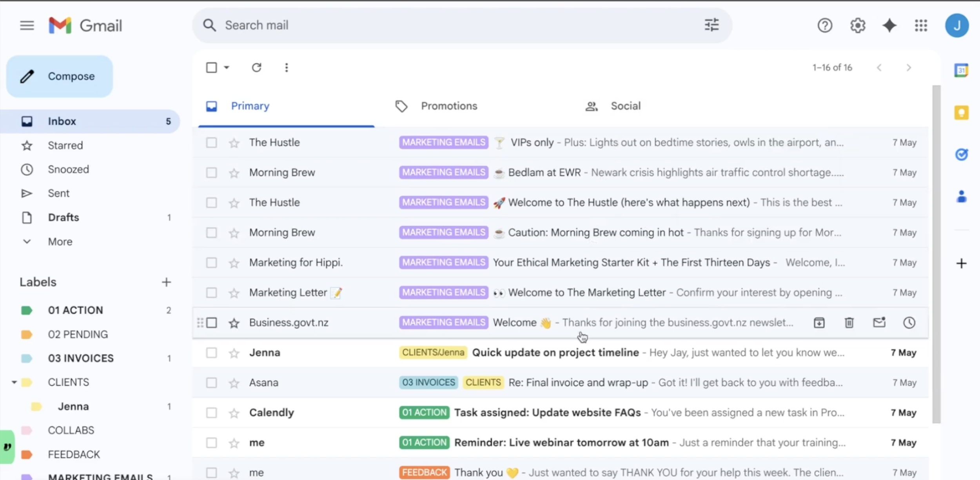Switch to the Social tab
Viewport: 980px width, 480px height.
click(x=625, y=106)
